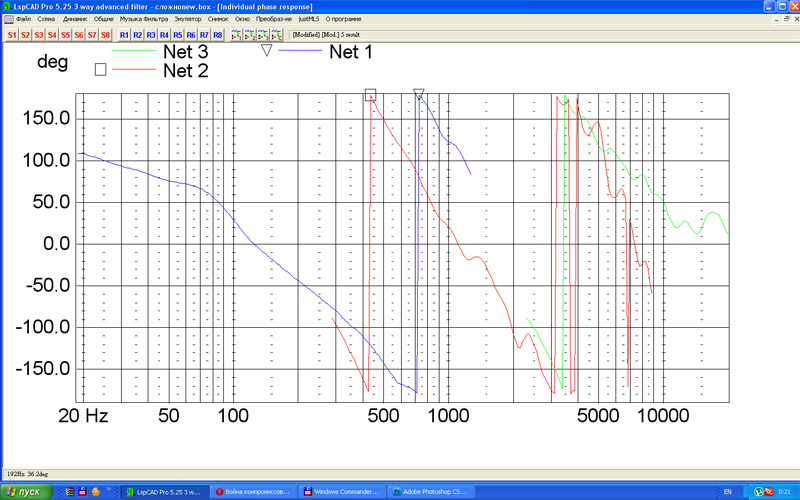Click the waveform toolbar icon labeled C
Viewport: 800px width, 500px height.
click(276, 35)
